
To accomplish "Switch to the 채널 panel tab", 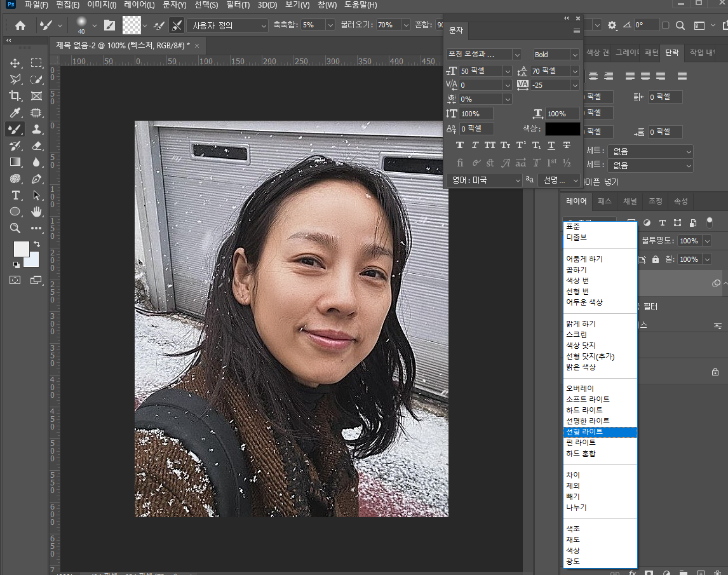I will (631, 201).
